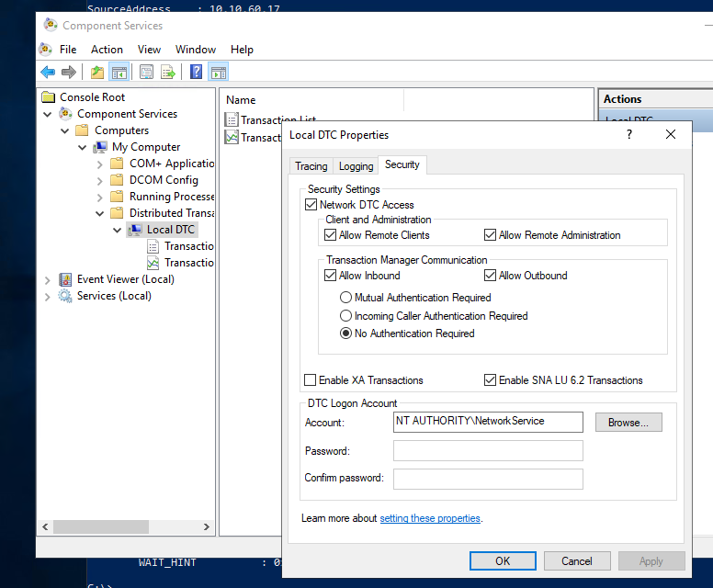Expand the Running Processes node

coord(99,198)
